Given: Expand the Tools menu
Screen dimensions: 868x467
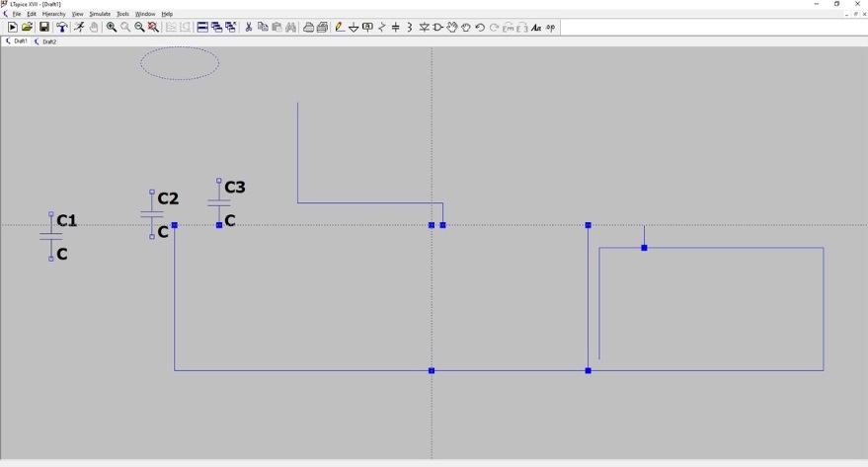Looking at the screenshot, I should click(x=122, y=14).
